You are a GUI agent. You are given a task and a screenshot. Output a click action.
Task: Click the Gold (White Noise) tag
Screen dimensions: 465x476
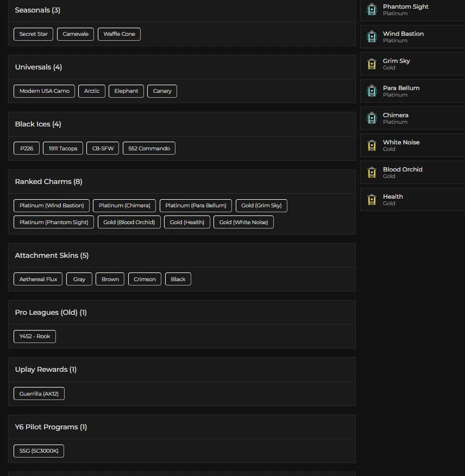coord(243,222)
